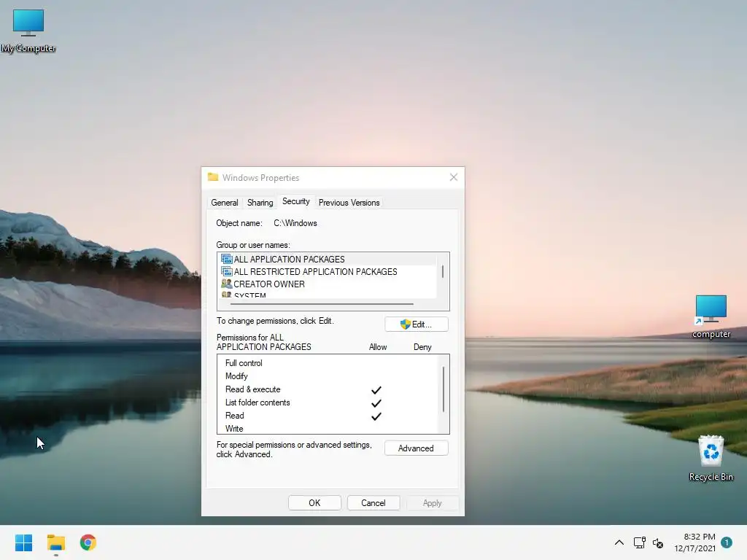Click the muted volume tray icon

pos(658,542)
